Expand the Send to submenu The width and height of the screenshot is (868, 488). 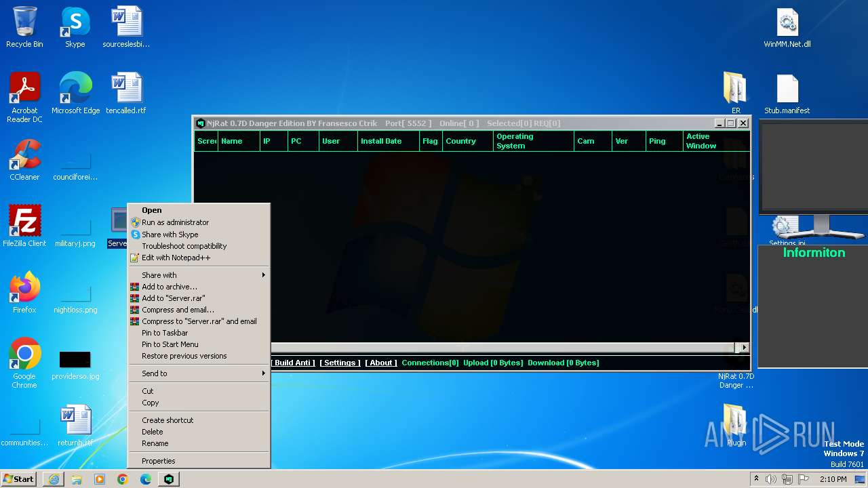[x=199, y=373]
